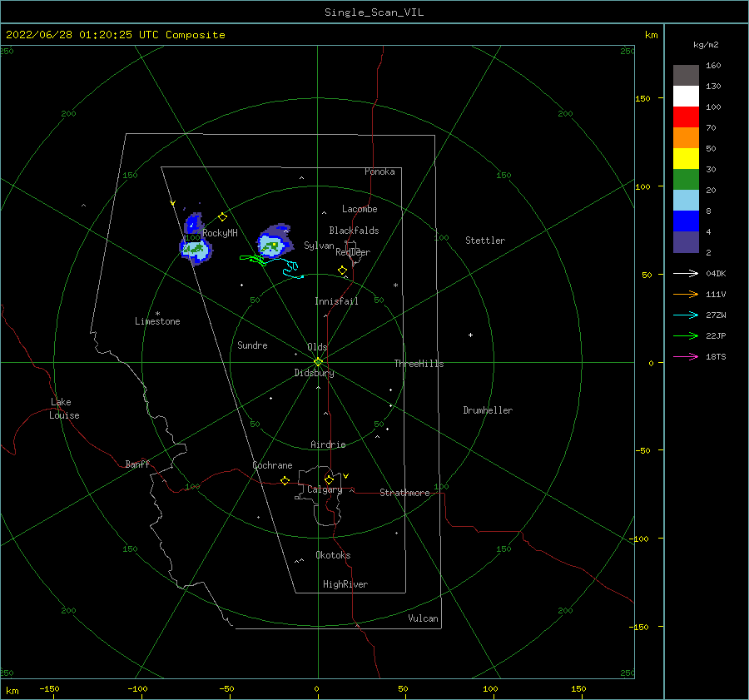Click the asterisk marker above Limestone

tap(157, 314)
